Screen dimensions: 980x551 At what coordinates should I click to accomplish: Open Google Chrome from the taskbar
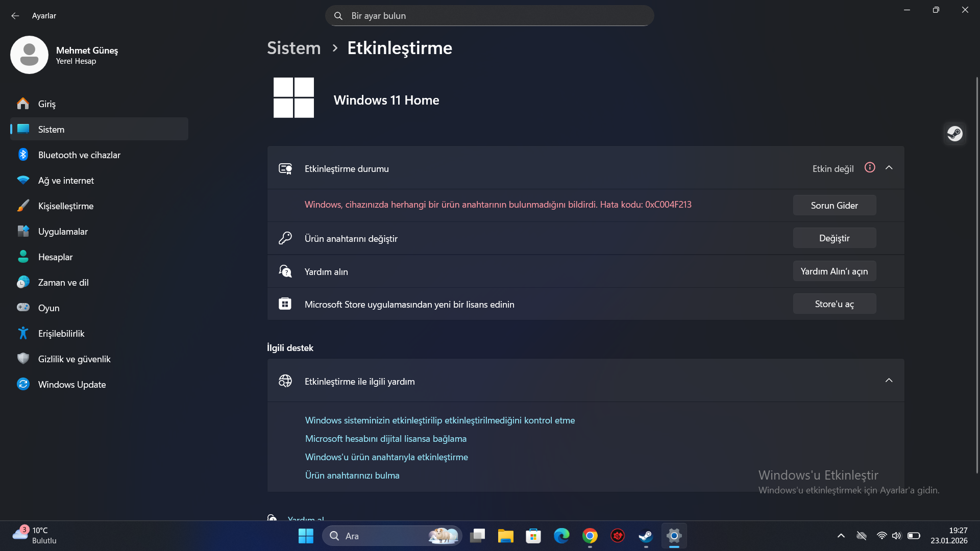590,536
